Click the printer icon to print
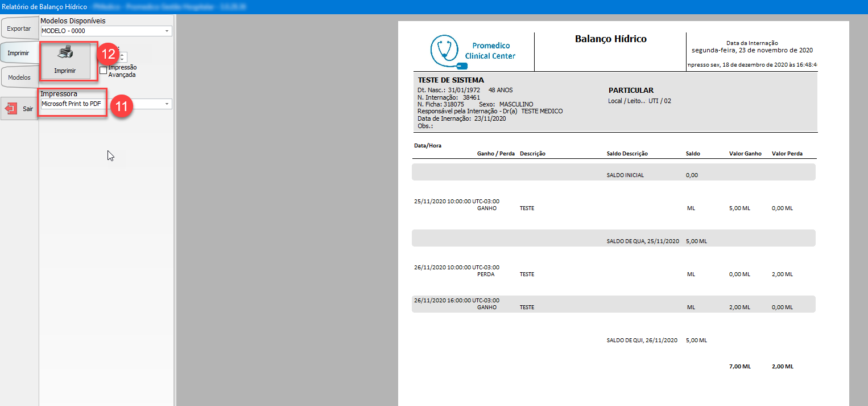This screenshot has height=406, width=868. (x=65, y=54)
